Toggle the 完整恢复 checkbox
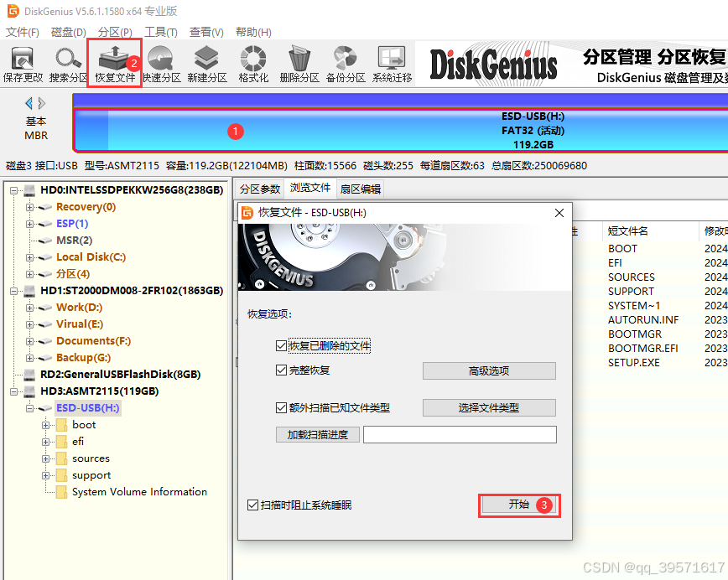Screen dimensions: 728x580 tap(281, 370)
